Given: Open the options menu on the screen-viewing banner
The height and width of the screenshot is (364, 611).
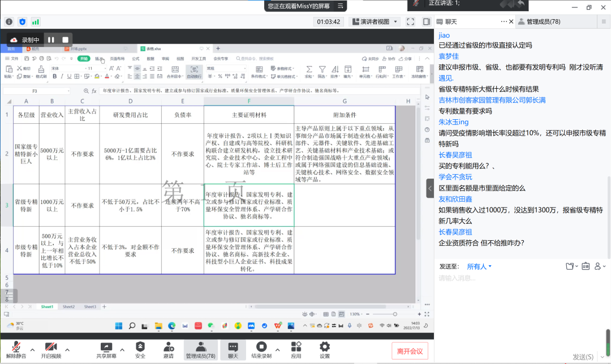Looking at the screenshot, I should point(340,6).
